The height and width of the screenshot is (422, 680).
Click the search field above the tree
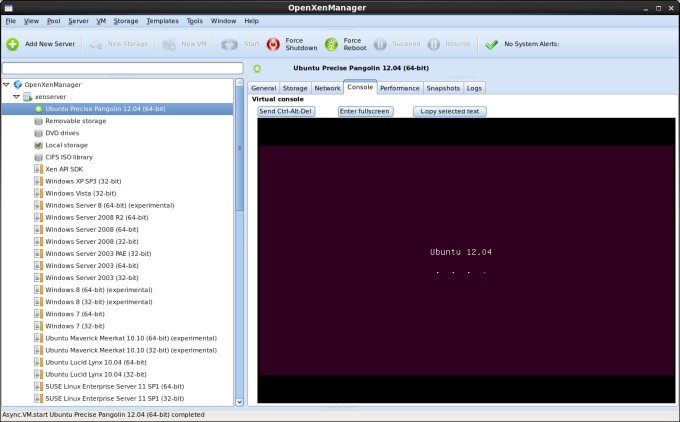pos(123,68)
